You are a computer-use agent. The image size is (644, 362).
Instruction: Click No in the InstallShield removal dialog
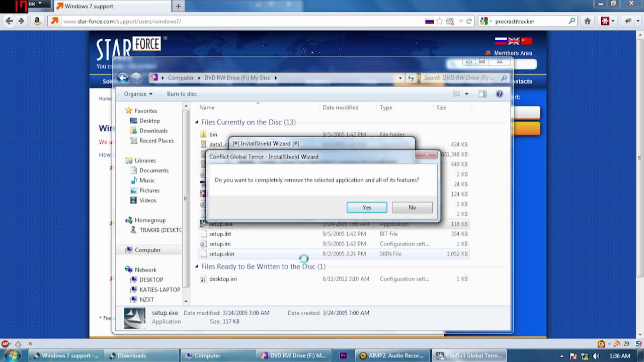(x=412, y=207)
